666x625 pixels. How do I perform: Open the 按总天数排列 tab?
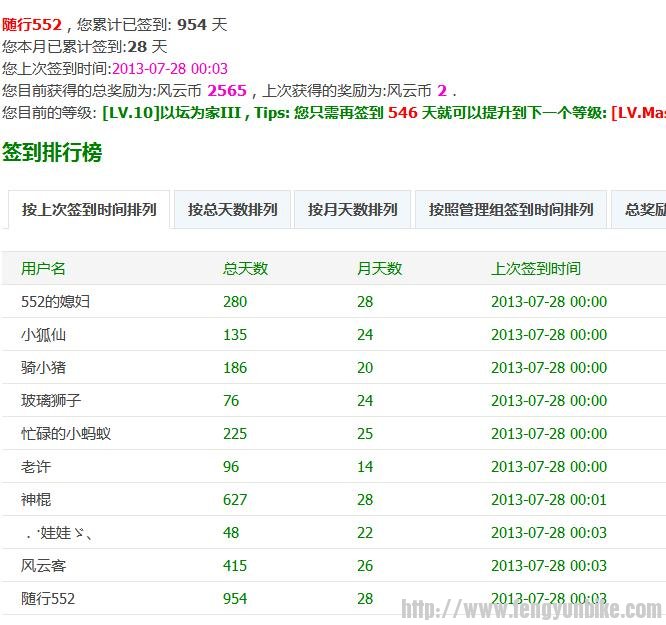coord(232,210)
